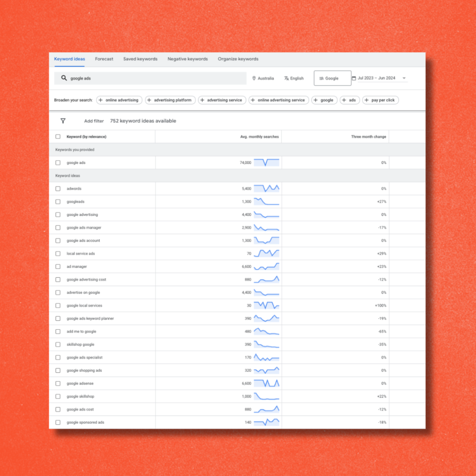Click the search magnifier icon
476x476 pixels.
click(64, 78)
